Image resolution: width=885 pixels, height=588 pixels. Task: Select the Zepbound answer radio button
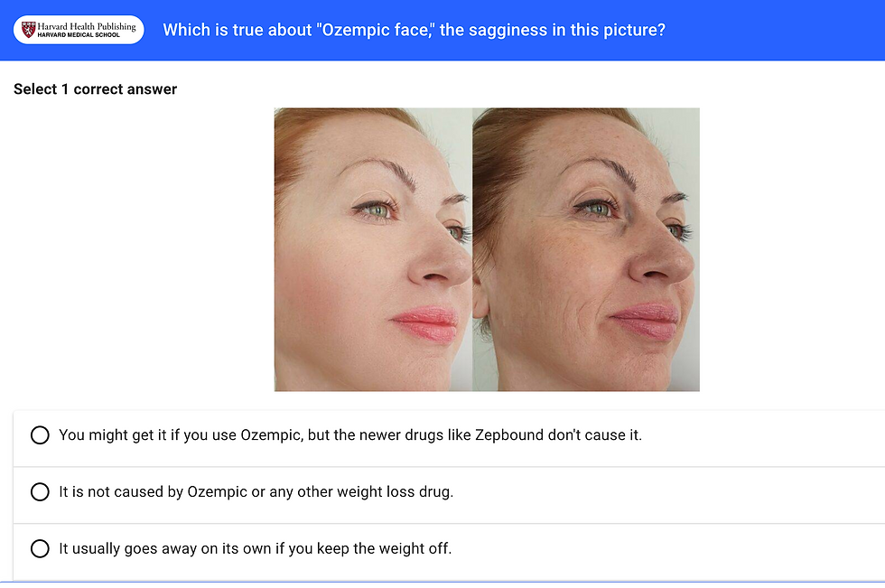(40, 435)
